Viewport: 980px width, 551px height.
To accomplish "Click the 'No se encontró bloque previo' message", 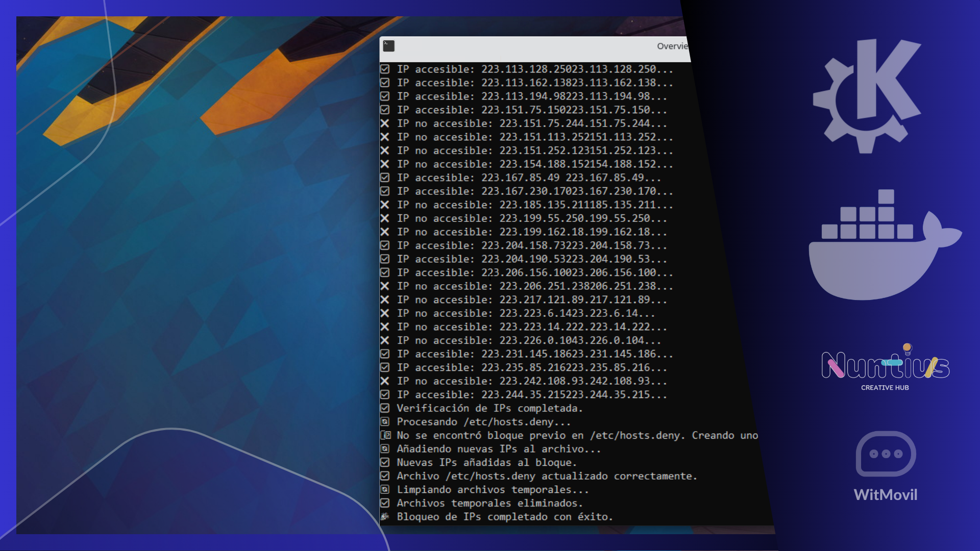I will coord(577,435).
